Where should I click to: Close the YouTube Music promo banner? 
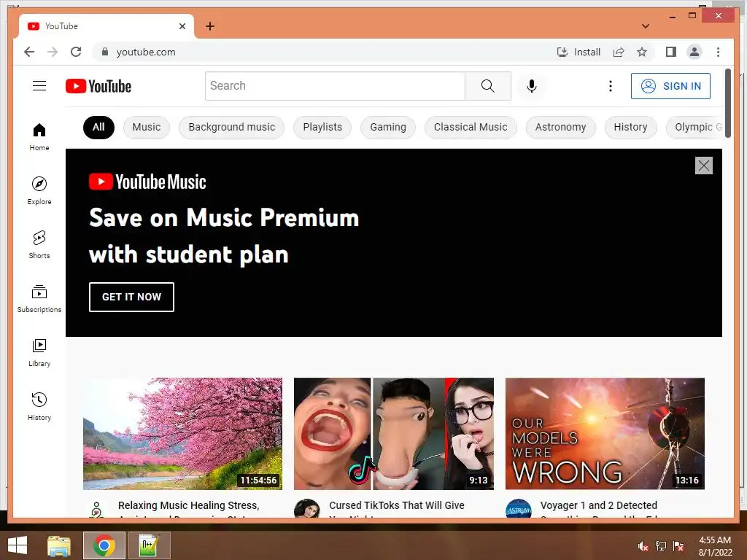coord(704,166)
